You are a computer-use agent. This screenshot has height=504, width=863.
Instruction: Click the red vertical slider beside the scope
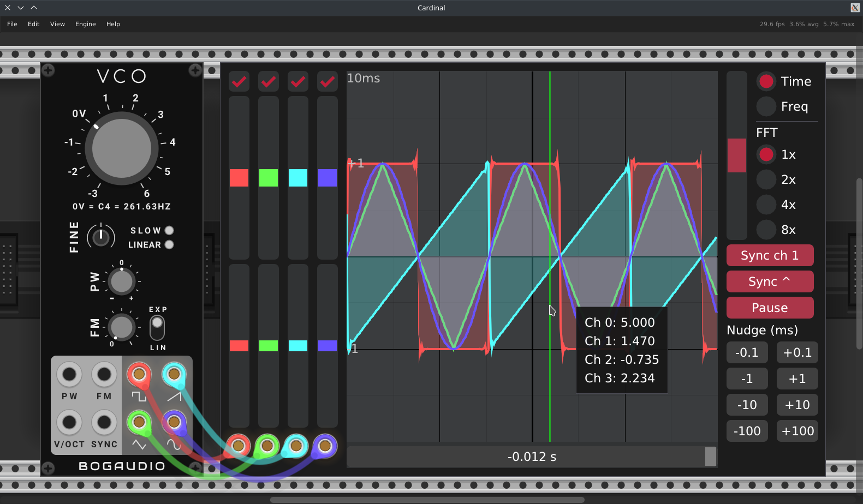point(737,155)
